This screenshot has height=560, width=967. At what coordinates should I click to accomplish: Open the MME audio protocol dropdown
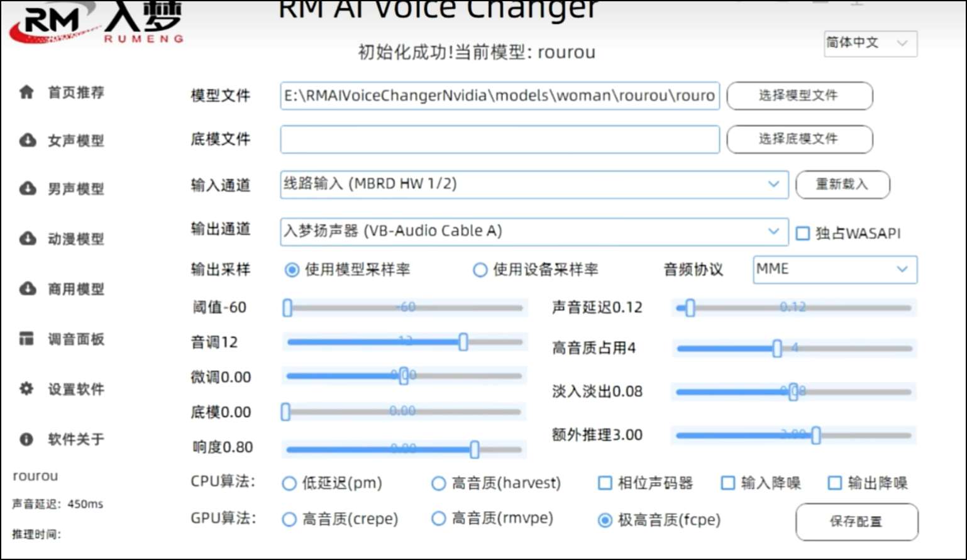pos(834,269)
